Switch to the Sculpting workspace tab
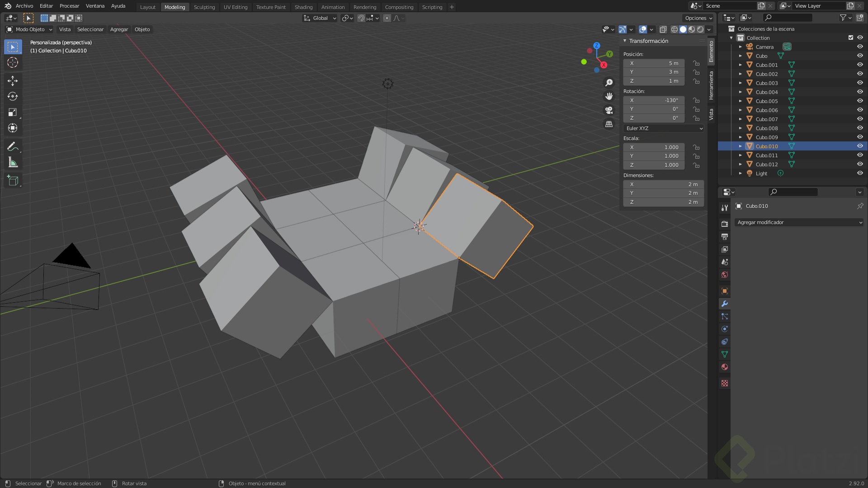The height and width of the screenshot is (488, 868). click(204, 7)
